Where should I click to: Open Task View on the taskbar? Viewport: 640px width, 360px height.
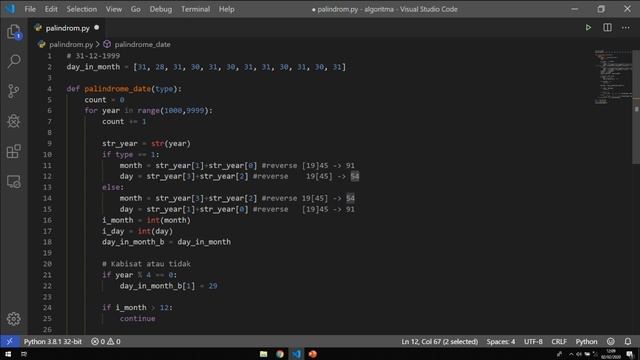pyautogui.click(x=24, y=354)
